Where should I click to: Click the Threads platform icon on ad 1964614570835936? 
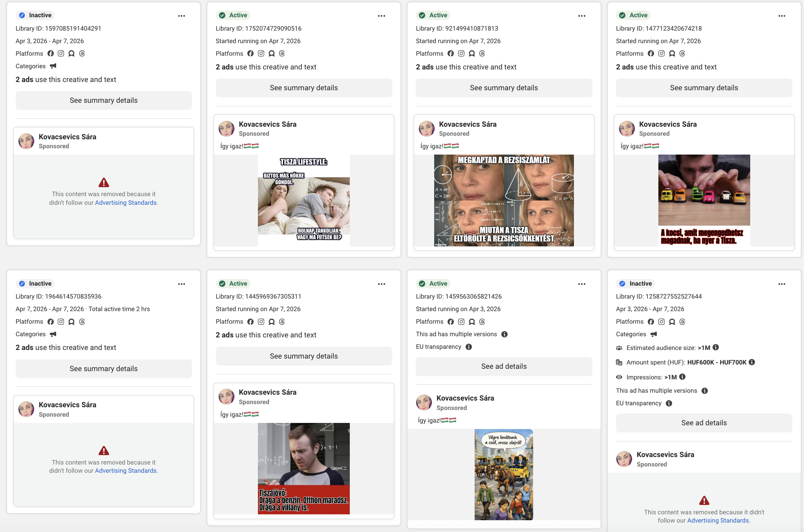(82, 321)
